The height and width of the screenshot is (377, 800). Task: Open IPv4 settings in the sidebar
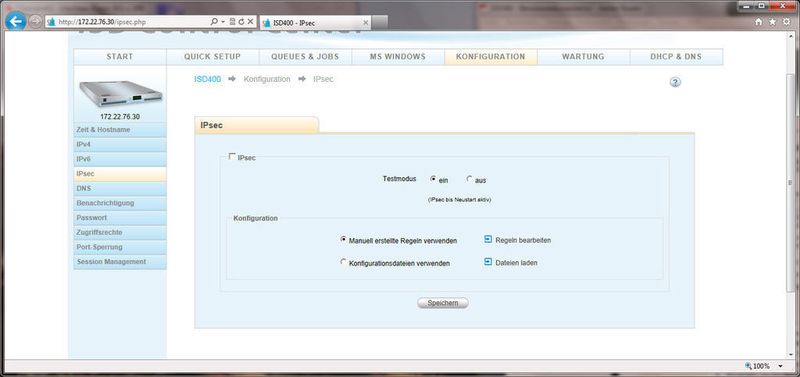point(120,145)
